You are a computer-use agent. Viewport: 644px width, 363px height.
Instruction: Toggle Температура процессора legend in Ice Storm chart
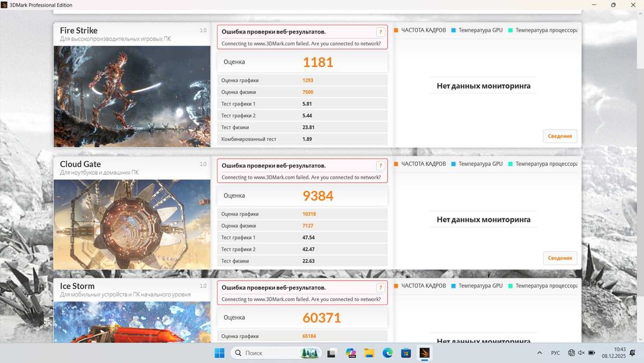point(542,285)
